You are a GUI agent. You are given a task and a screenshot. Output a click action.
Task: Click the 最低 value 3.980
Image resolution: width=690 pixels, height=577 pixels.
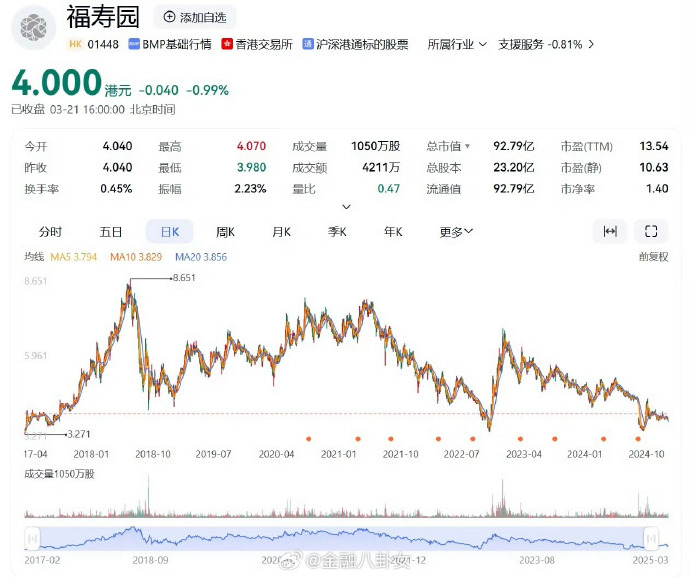click(251, 167)
